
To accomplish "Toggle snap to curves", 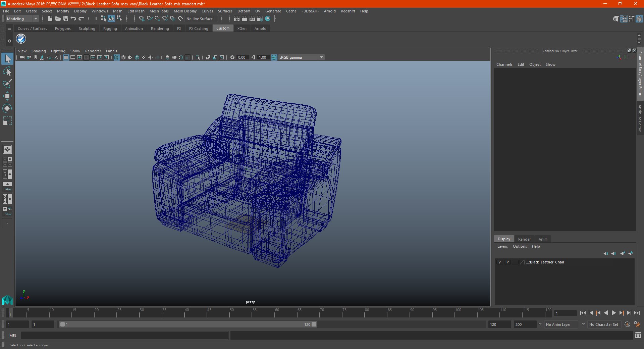I will point(150,19).
